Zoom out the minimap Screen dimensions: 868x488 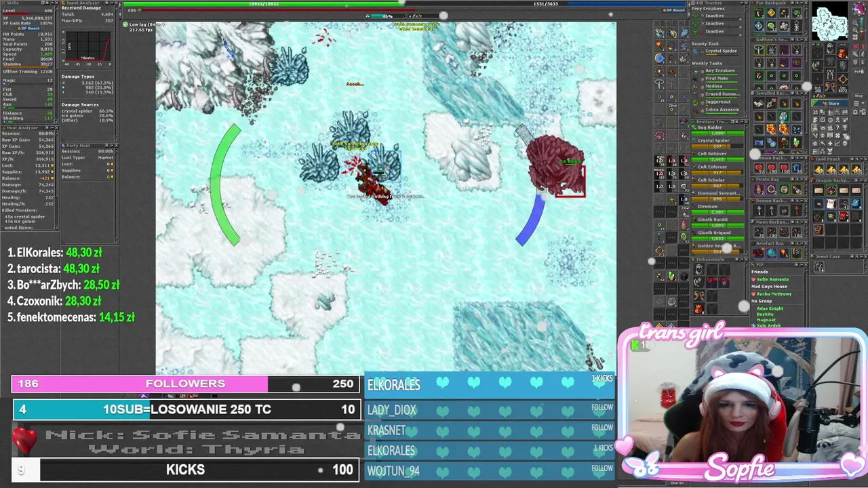[x=855, y=23]
